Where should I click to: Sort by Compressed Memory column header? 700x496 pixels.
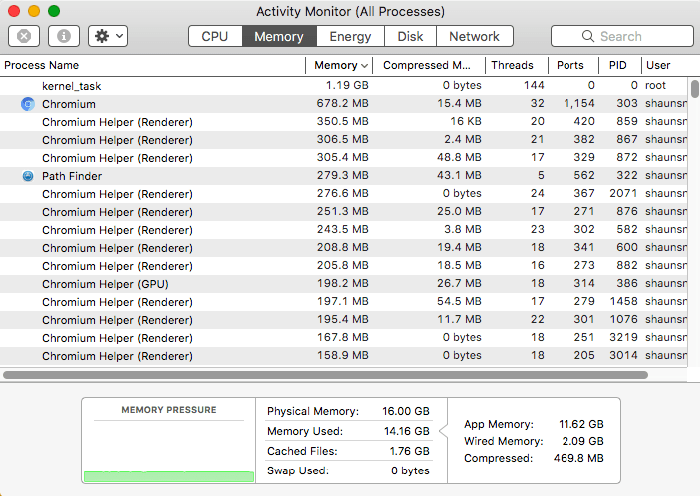(429, 65)
